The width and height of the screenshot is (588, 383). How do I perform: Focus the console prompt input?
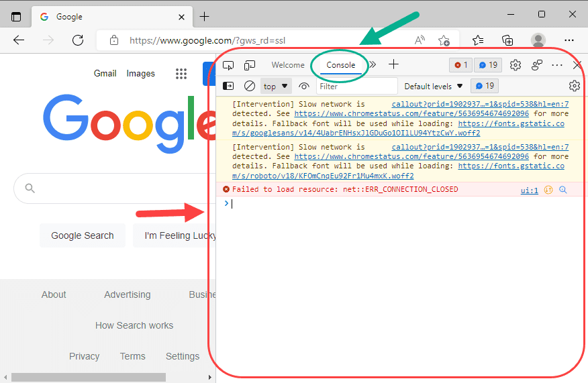click(399, 203)
